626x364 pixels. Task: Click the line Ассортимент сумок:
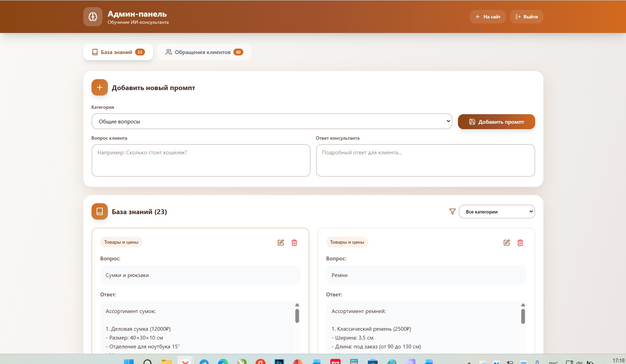131,311
